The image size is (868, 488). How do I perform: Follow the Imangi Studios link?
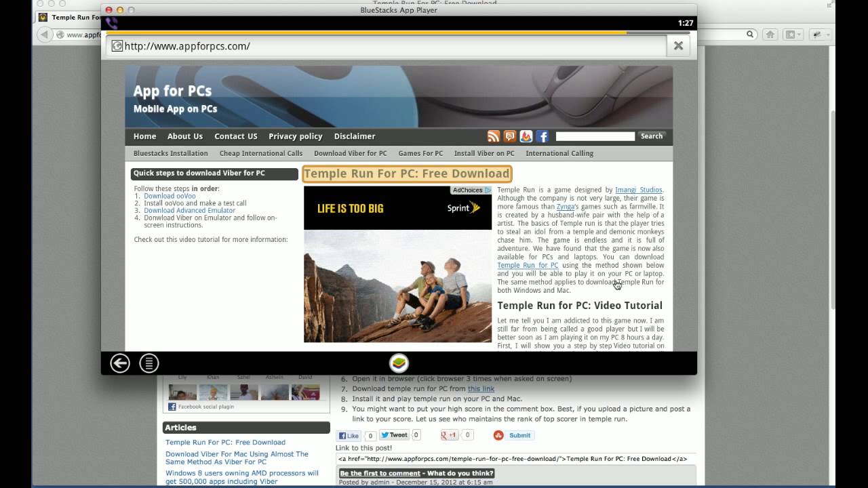point(639,190)
